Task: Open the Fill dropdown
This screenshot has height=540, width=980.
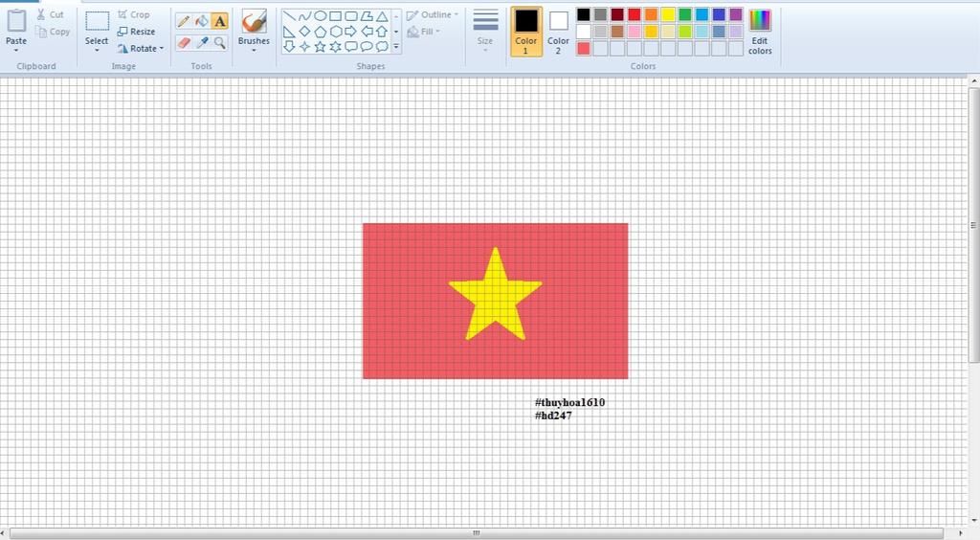Action: coord(423,32)
